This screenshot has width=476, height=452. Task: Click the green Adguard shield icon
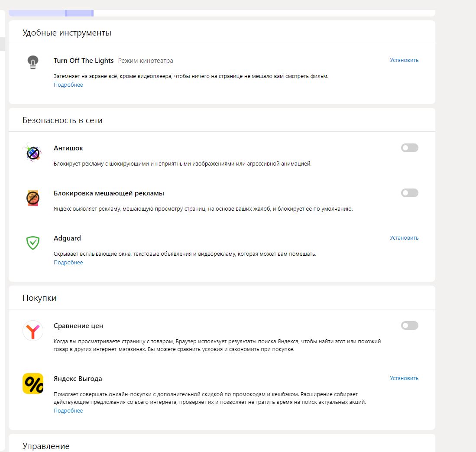(x=33, y=243)
